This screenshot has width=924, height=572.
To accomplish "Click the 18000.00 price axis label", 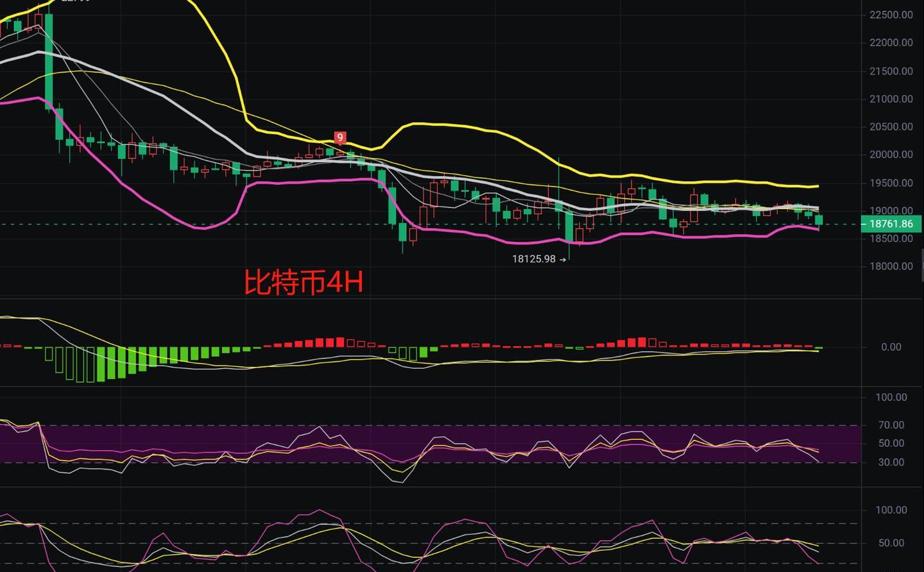I will coord(891,266).
